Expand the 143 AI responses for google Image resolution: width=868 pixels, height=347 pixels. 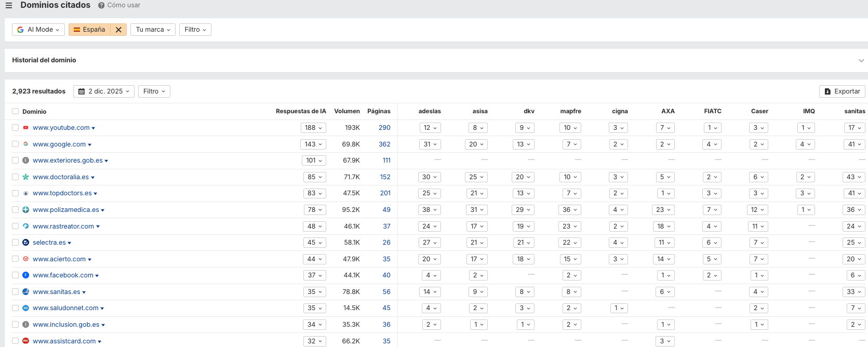[x=314, y=144]
